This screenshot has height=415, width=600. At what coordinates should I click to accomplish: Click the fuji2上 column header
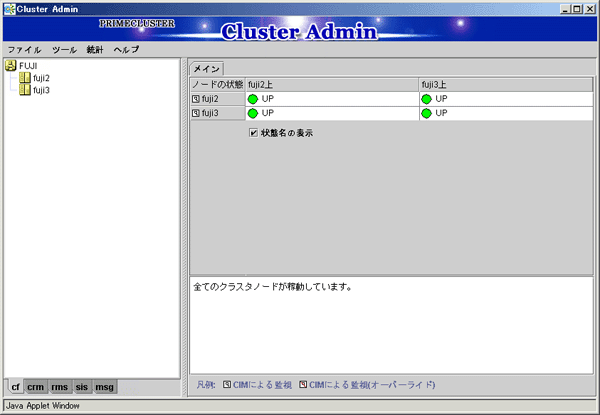332,85
